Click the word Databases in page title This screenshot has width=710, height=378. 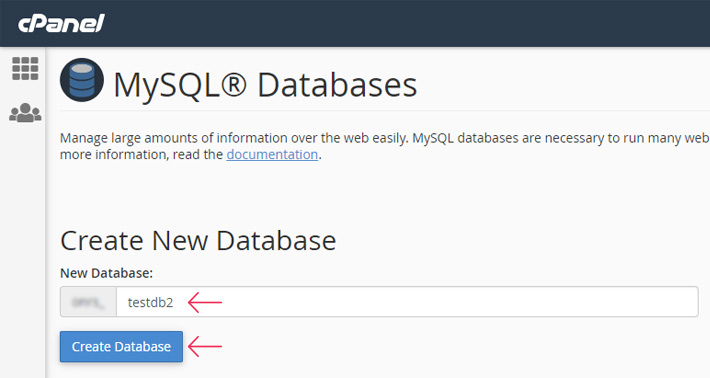click(x=337, y=85)
